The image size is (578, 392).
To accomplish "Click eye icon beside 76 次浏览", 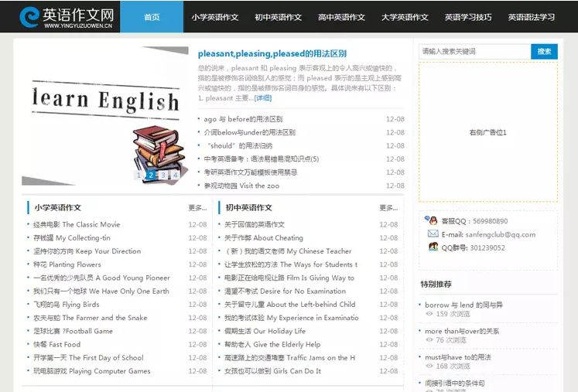I will tap(429, 340).
